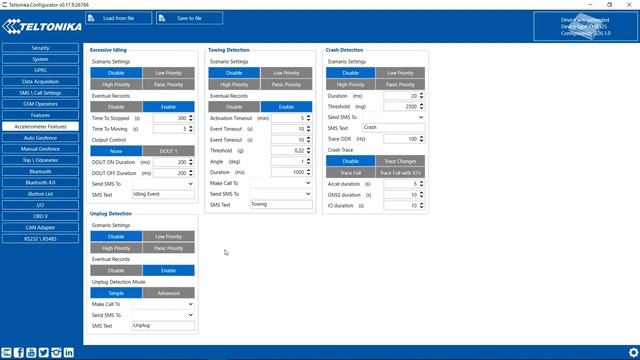Open the OBD II section
Viewport: 640px width, 360px height.
[40, 216]
